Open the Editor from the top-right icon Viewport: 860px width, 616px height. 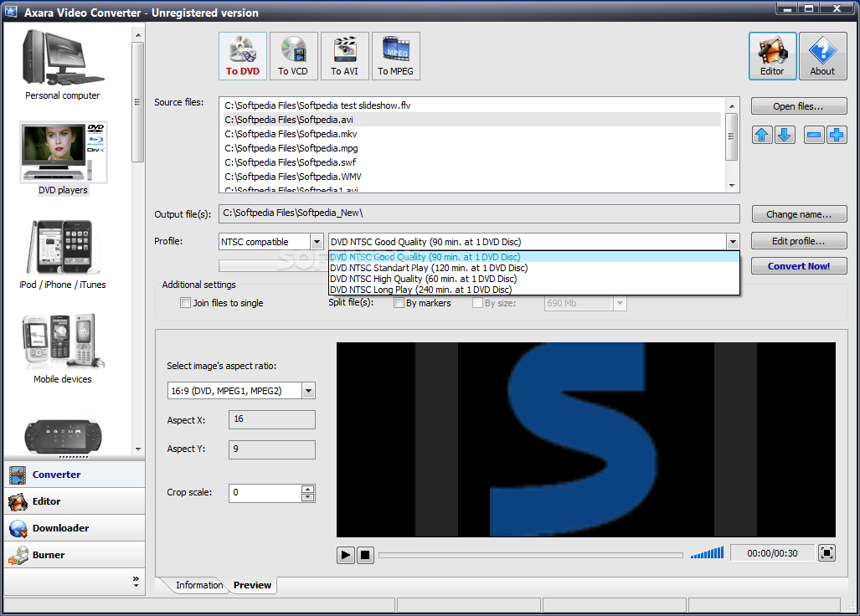pos(772,56)
